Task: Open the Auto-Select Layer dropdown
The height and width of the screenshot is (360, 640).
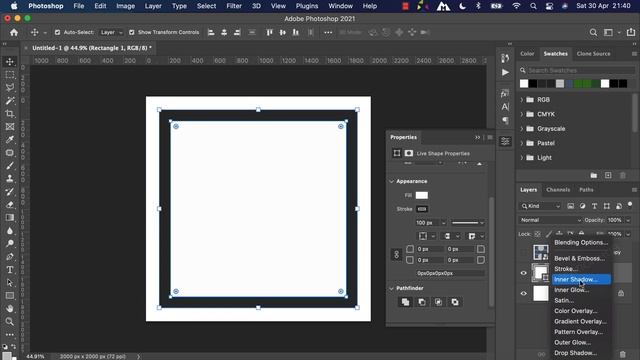Action: pos(111,32)
